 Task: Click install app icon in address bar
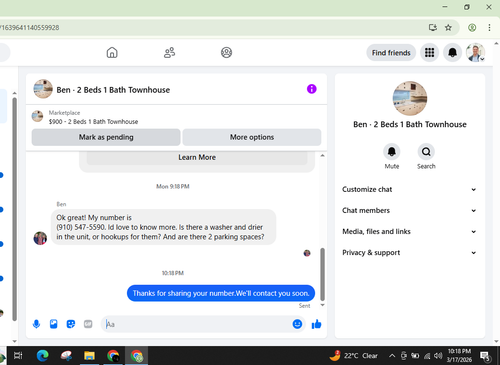[433, 28]
